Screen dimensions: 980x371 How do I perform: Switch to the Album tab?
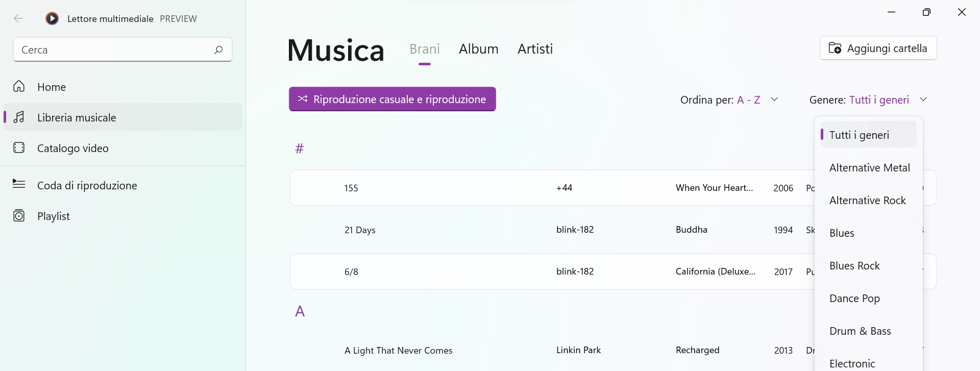[x=479, y=49]
